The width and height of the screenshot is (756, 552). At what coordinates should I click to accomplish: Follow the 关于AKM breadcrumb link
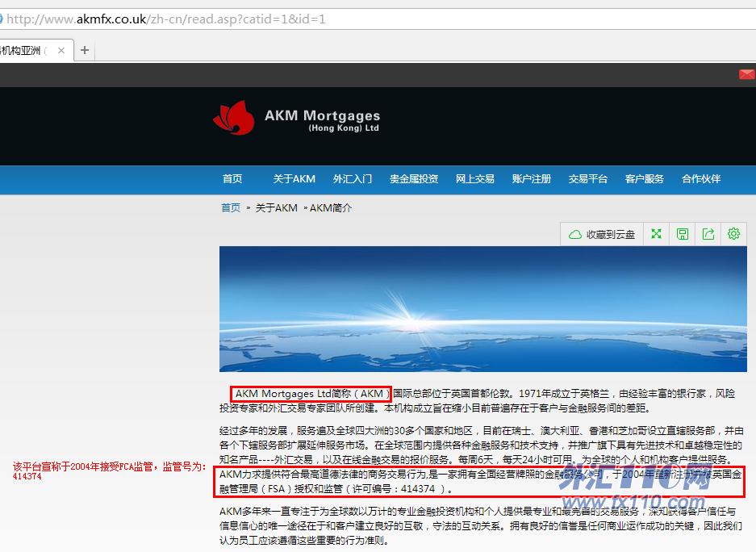coord(276,207)
